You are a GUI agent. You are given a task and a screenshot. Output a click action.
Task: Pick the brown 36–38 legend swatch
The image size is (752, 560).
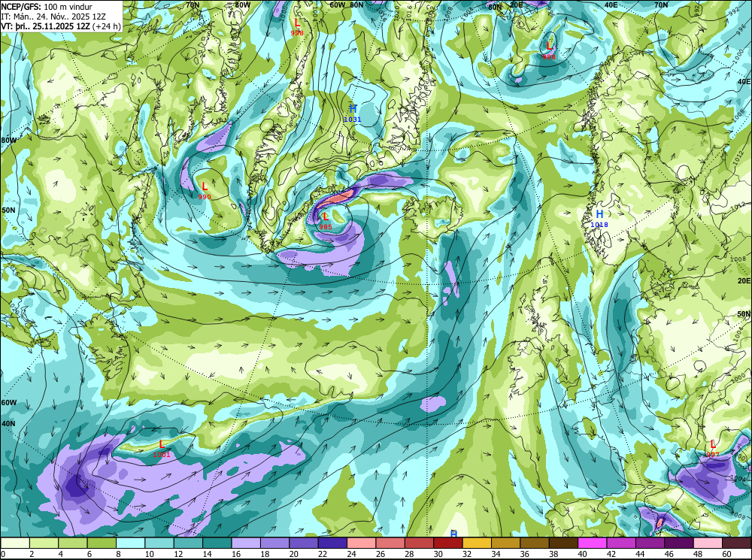click(x=534, y=543)
